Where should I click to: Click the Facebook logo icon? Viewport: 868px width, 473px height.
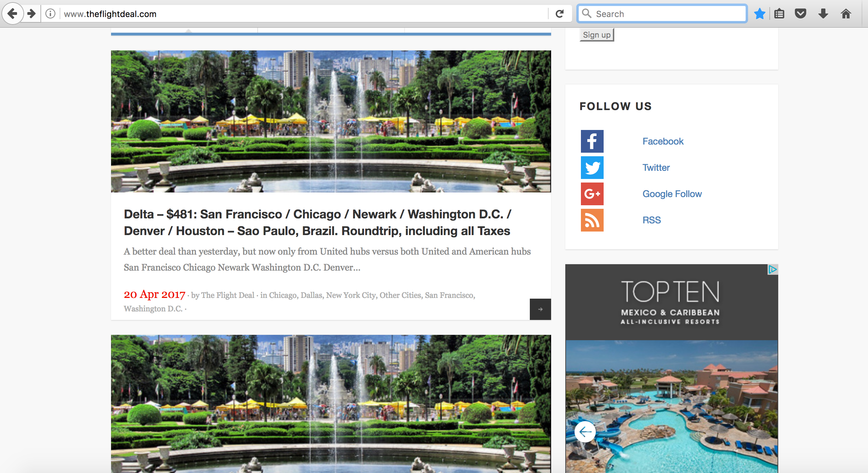(x=592, y=141)
